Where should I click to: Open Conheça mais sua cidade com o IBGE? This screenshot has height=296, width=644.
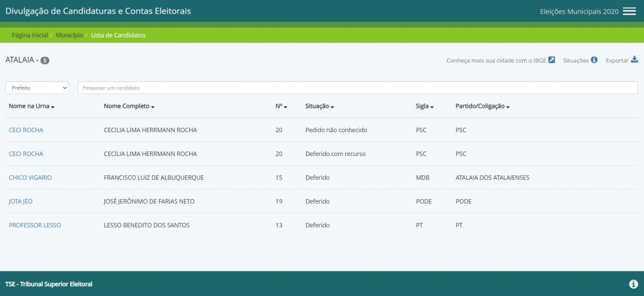[496, 61]
